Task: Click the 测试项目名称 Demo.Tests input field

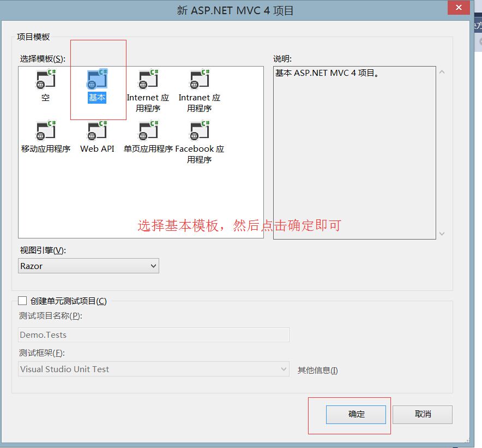Action: (x=154, y=334)
